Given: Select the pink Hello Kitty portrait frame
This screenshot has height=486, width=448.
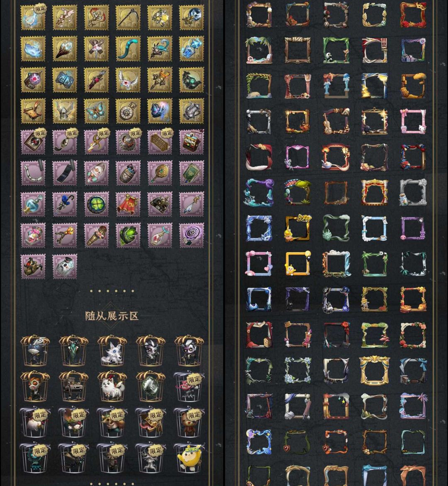Looking at the screenshot, I should coord(413,121).
